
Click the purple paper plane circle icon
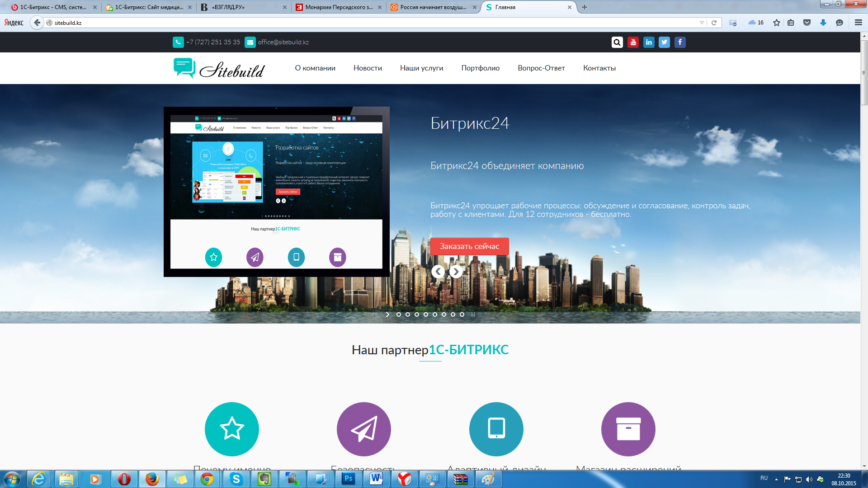[364, 429]
